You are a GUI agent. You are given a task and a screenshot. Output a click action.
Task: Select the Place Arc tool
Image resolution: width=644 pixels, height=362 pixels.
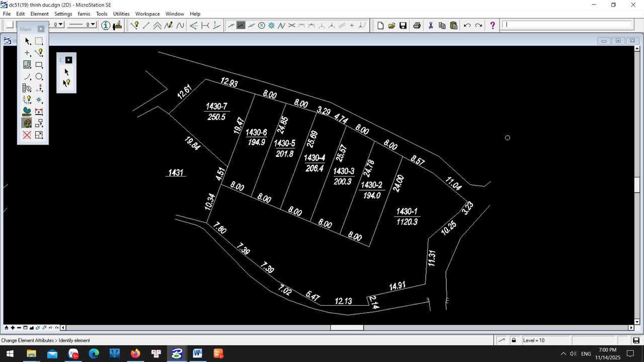click(x=28, y=76)
